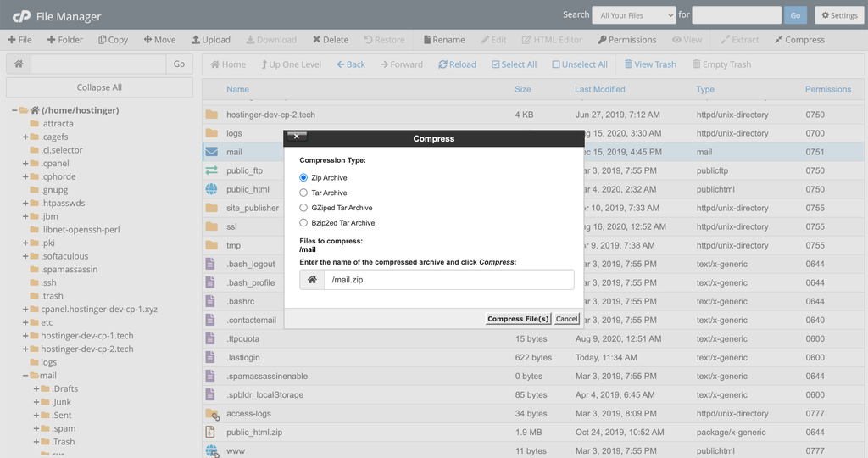Viewport: 868px width, 458px height.
Task: Expand the .softaculous tree folder
Action: [x=25, y=256]
